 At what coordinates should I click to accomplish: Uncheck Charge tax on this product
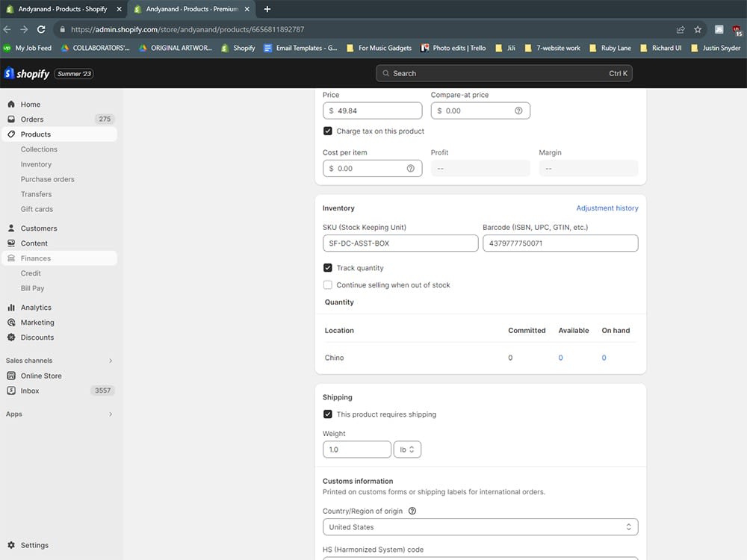(x=328, y=131)
